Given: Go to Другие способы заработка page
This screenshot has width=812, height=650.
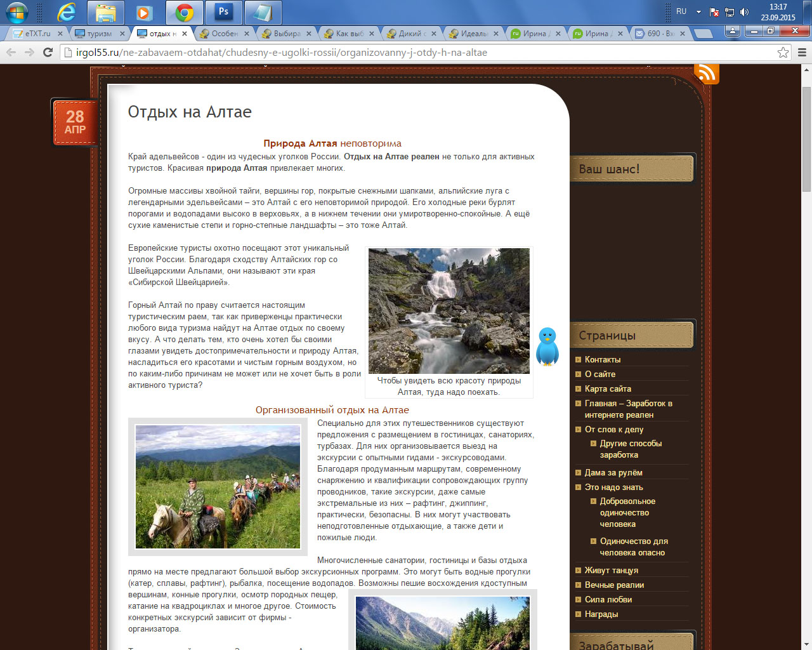Looking at the screenshot, I should (x=631, y=449).
